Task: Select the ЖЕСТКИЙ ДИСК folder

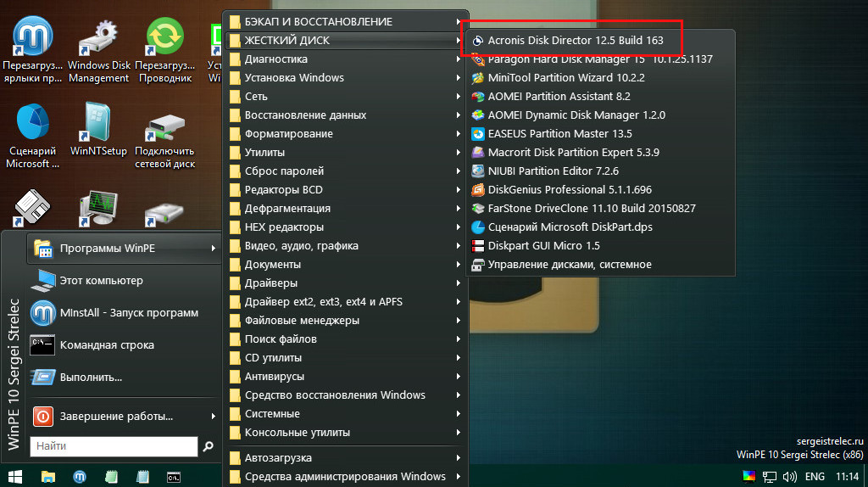Action: 346,41
